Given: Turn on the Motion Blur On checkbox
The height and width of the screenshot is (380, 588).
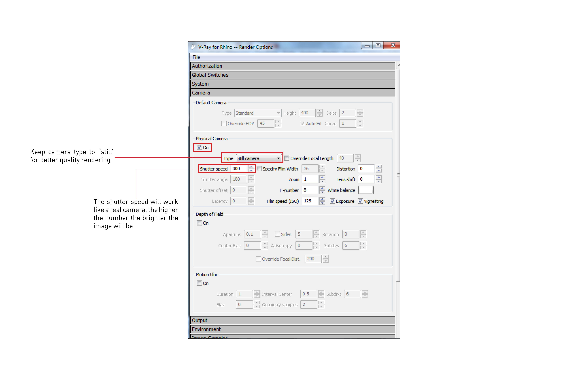Looking at the screenshot, I should coord(199,283).
